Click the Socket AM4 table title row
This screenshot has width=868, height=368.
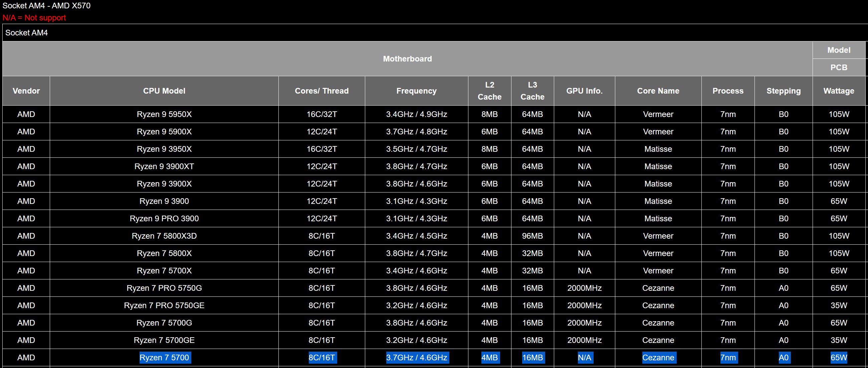point(435,33)
